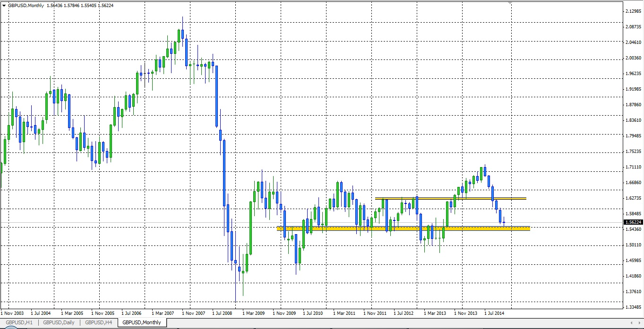644x329 pixels.
Task: Click the 2.12985 price scale label
Action: pyautogui.click(x=633, y=11)
